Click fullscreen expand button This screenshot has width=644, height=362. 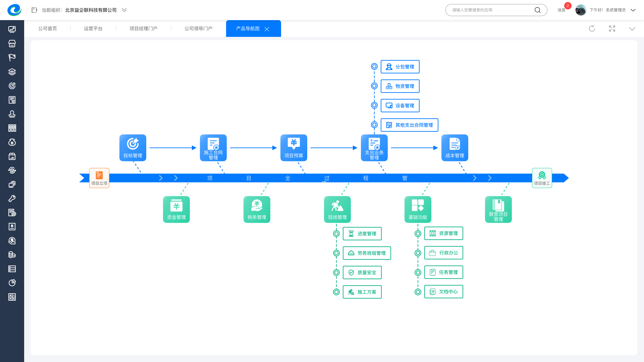[x=612, y=28]
